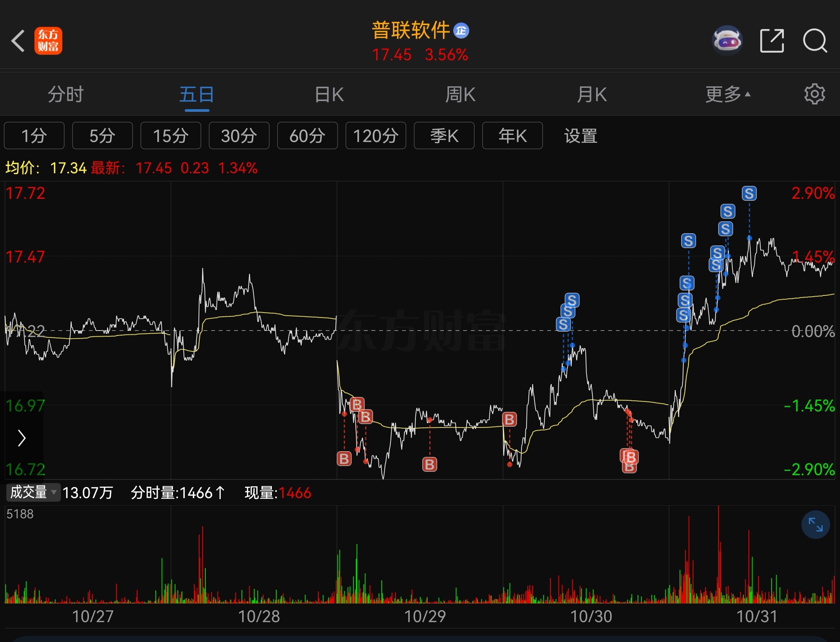This screenshot has height=642, width=840.
Task: Select the 120分 interval option
Action: click(376, 135)
